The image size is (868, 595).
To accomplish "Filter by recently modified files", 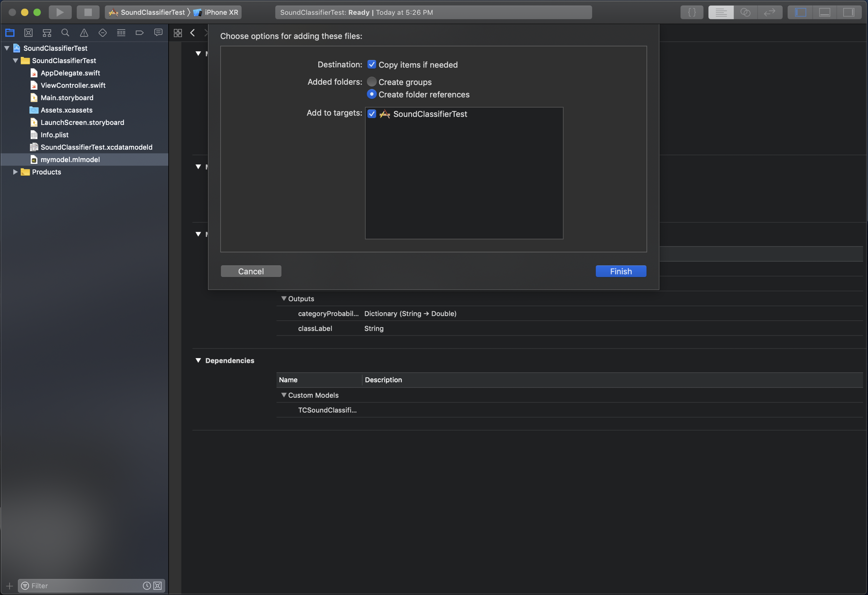I will [147, 586].
